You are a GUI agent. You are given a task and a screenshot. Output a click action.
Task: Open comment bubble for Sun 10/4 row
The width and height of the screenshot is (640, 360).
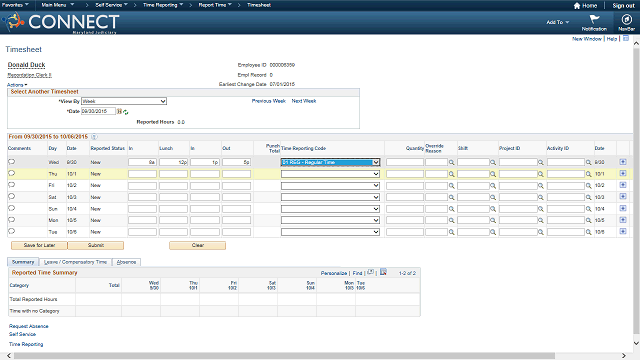(11, 208)
